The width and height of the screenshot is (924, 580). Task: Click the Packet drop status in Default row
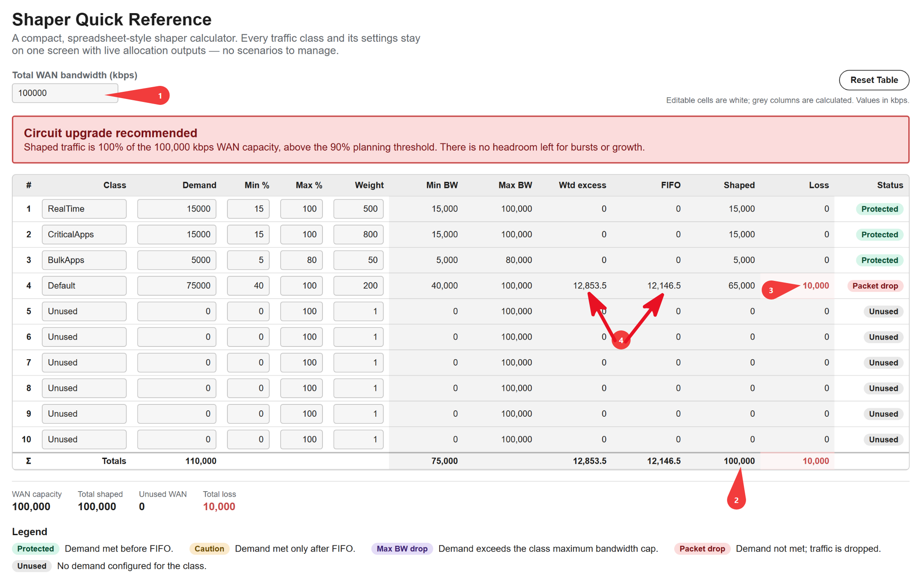(875, 286)
